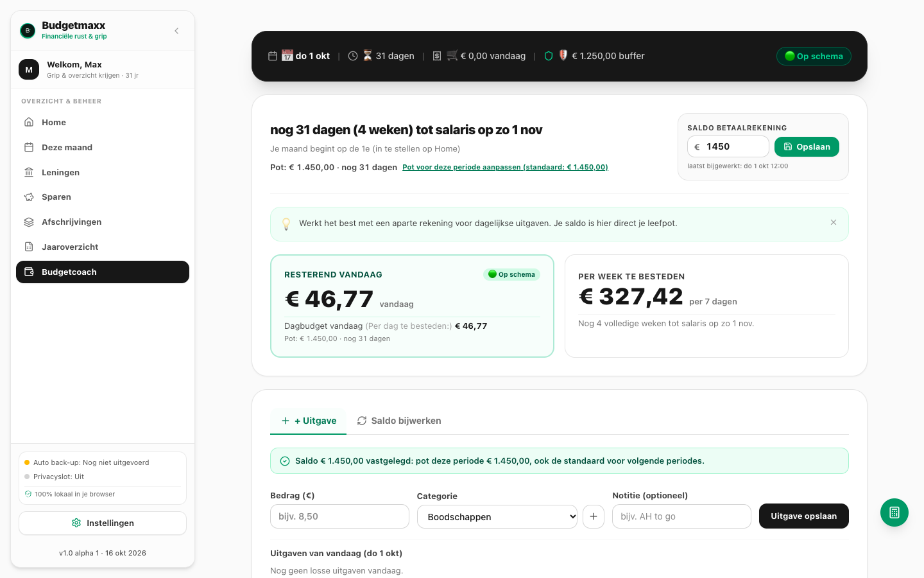Click the € 46,77 remaining today amount
The height and width of the screenshot is (578, 924).
click(329, 299)
